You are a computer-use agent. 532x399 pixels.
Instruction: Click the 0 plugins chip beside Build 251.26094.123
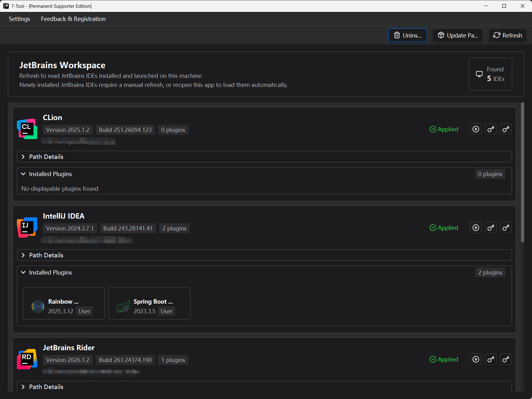point(173,130)
